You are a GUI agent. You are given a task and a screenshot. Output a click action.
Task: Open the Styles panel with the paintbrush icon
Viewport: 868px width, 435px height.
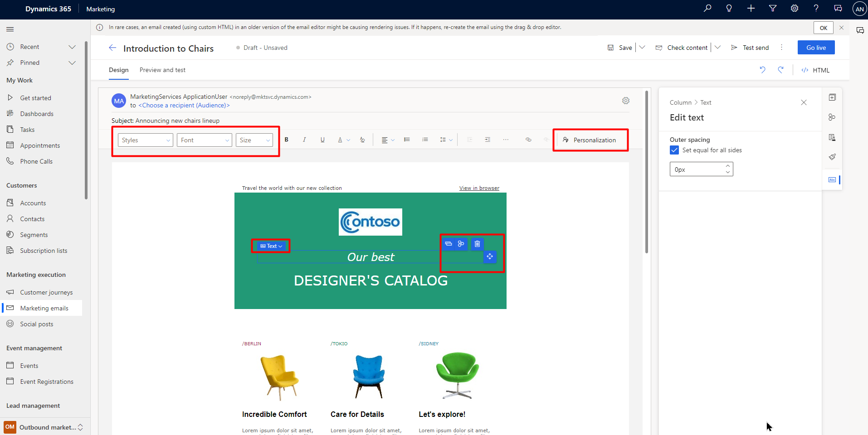coord(832,157)
